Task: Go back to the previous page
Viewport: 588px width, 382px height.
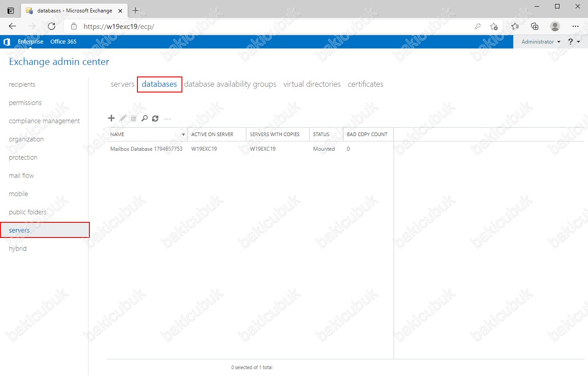Action: point(12,26)
